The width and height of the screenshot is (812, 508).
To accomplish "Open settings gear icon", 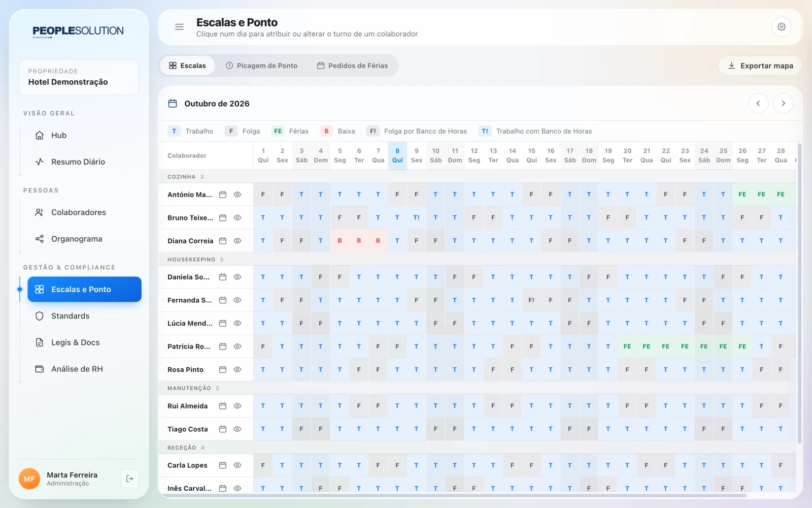I will pyautogui.click(x=782, y=27).
